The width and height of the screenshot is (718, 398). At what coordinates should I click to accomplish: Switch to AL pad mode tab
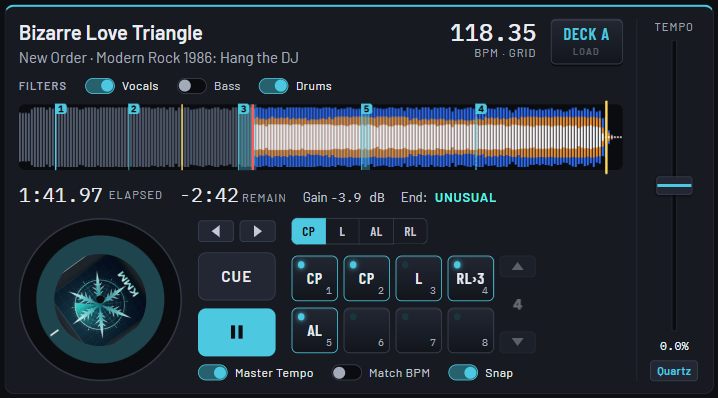[376, 232]
